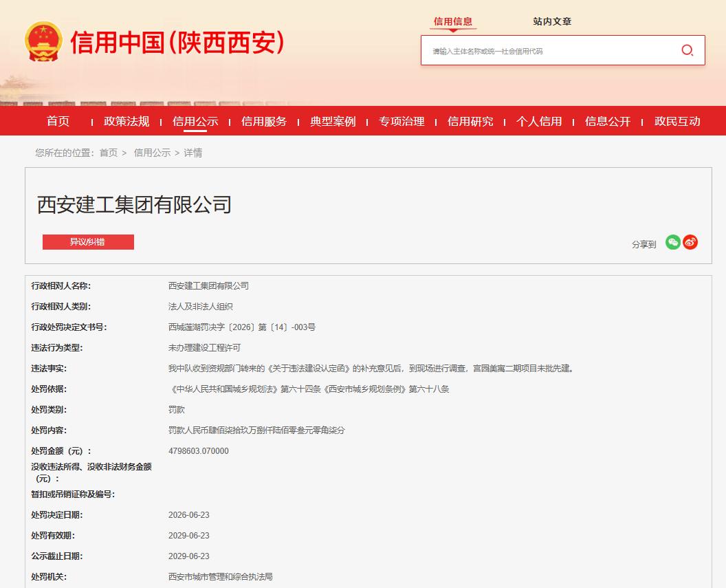Image resolution: width=726 pixels, height=588 pixels.
Task: Click 信用中国(陕西西安) site title
Action: pos(177,43)
